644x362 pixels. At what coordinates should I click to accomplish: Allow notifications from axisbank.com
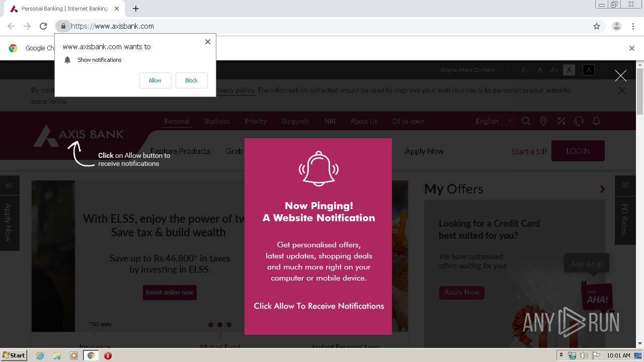pyautogui.click(x=155, y=80)
